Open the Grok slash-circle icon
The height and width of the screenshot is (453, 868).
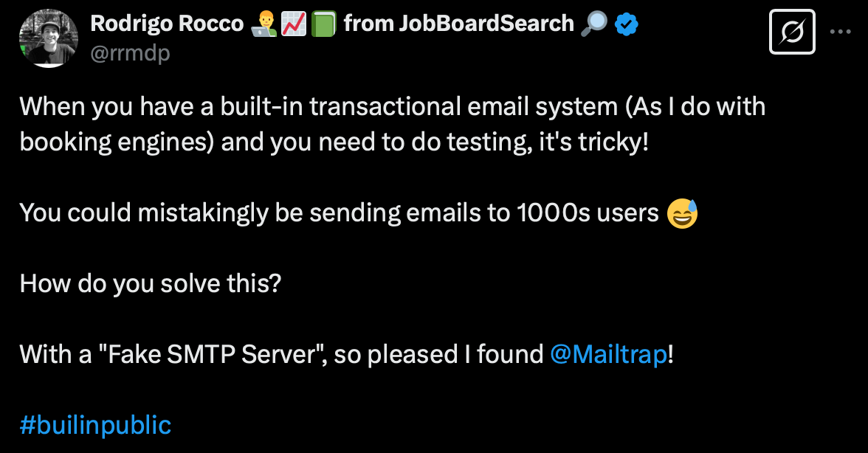pos(792,32)
